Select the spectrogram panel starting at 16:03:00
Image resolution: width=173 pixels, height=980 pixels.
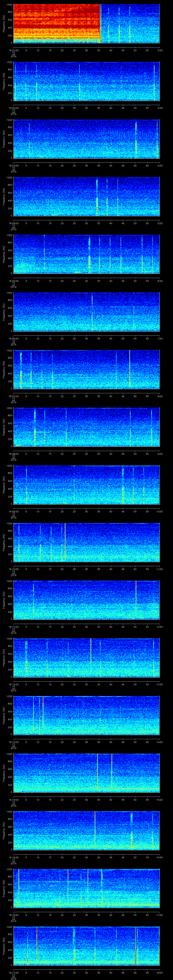point(87,139)
